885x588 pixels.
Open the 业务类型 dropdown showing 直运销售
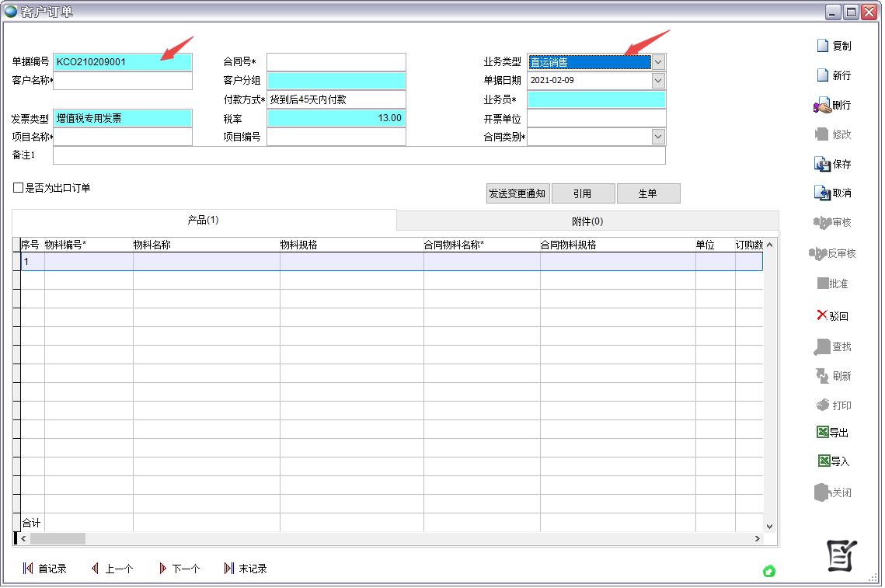pyautogui.click(x=657, y=61)
